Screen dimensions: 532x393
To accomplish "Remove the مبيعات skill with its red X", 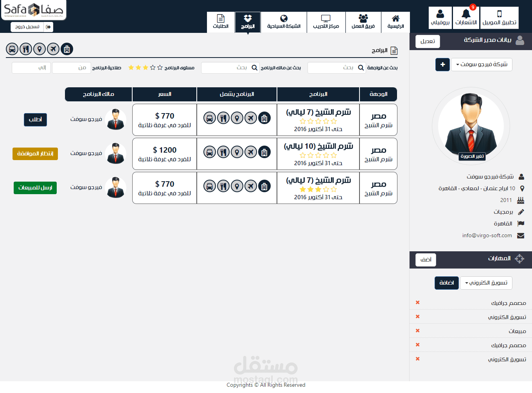I will coord(418,331).
